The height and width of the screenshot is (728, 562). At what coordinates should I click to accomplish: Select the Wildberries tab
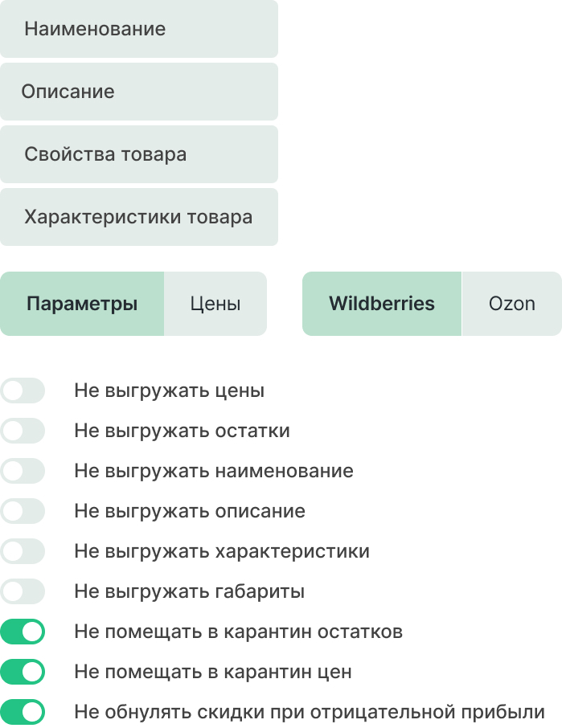(382, 304)
